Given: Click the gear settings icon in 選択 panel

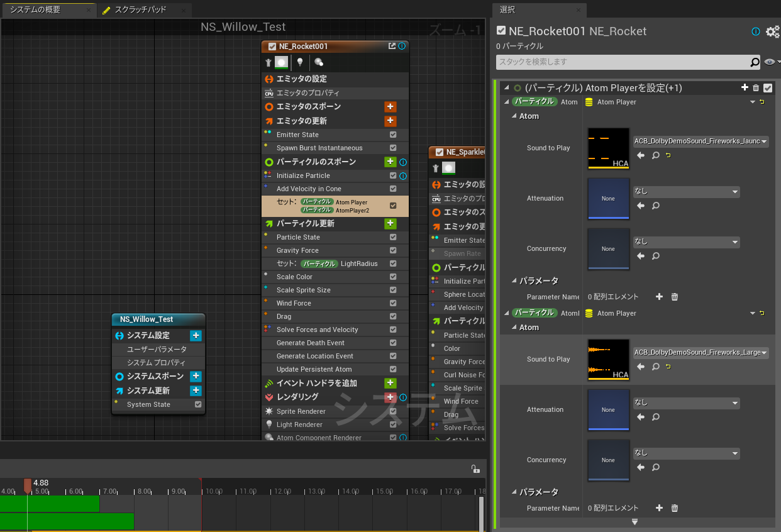Looking at the screenshot, I should 772,31.
